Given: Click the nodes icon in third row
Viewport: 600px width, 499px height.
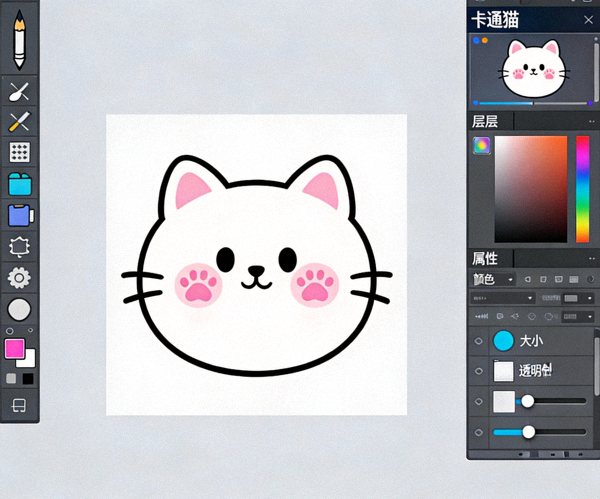Looking at the screenshot, I should (x=515, y=316).
